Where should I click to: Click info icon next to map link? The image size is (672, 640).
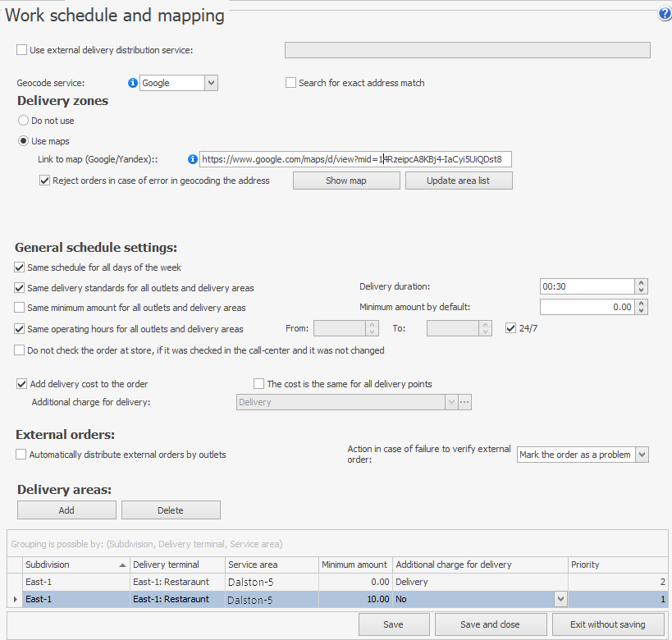[193, 159]
